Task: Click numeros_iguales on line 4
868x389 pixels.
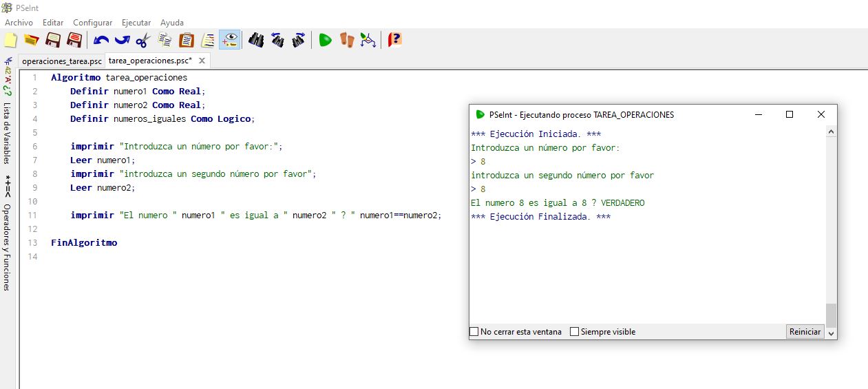Action: point(149,118)
